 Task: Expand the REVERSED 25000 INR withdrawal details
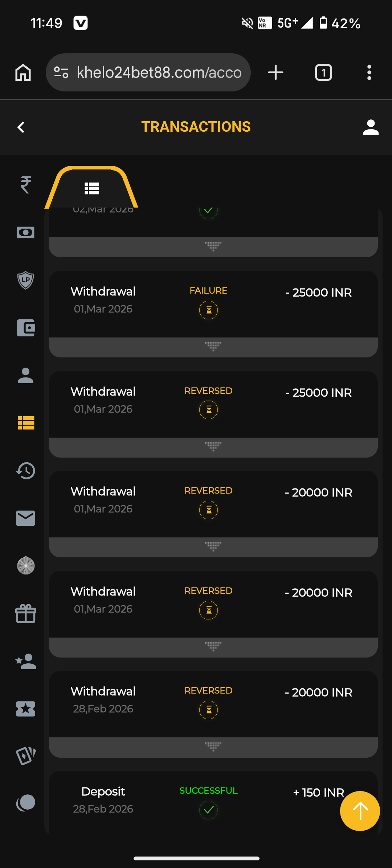(213, 447)
